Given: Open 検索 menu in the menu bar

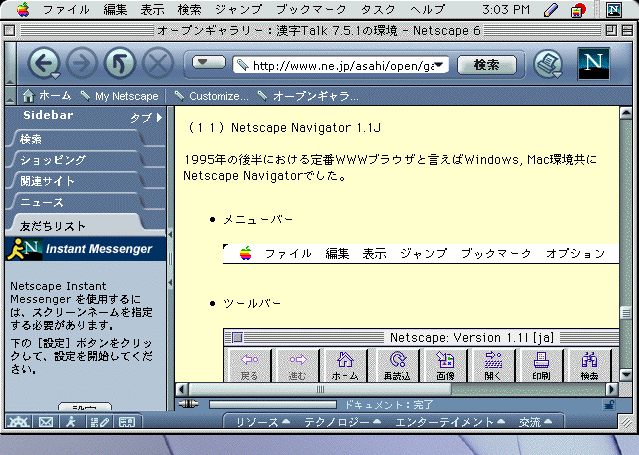Looking at the screenshot, I should click(x=189, y=9).
